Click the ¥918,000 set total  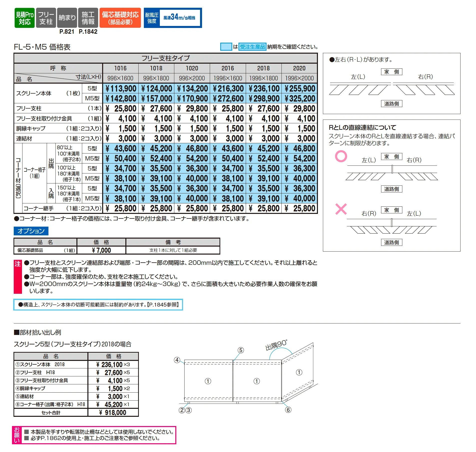click(x=113, y=413)
